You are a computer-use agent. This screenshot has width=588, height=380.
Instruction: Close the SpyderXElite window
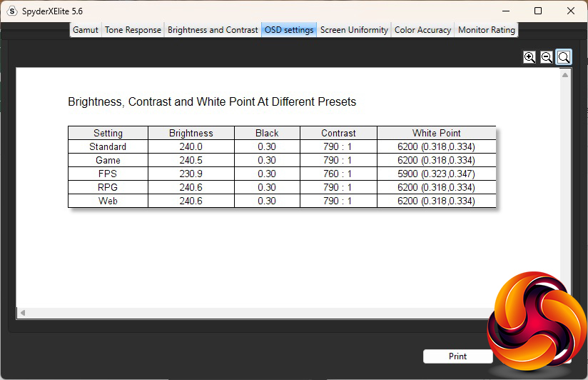(x=570, y=11)
